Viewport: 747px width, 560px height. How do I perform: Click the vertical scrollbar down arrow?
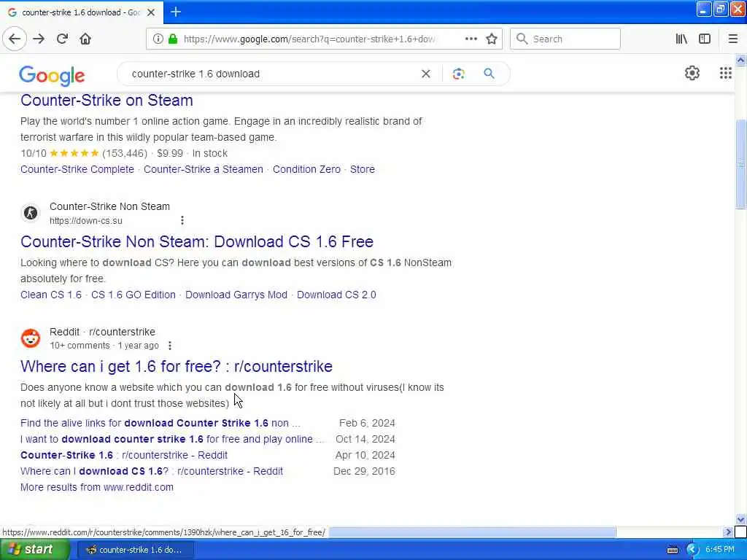click(740, 519)
